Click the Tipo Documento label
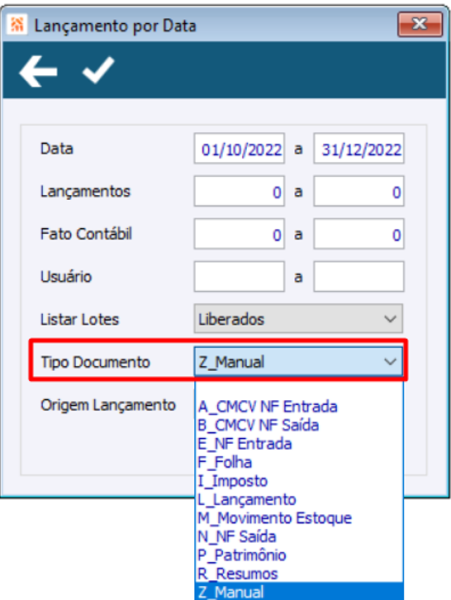This screenshot has width=451, height=600. click(95, 362)
